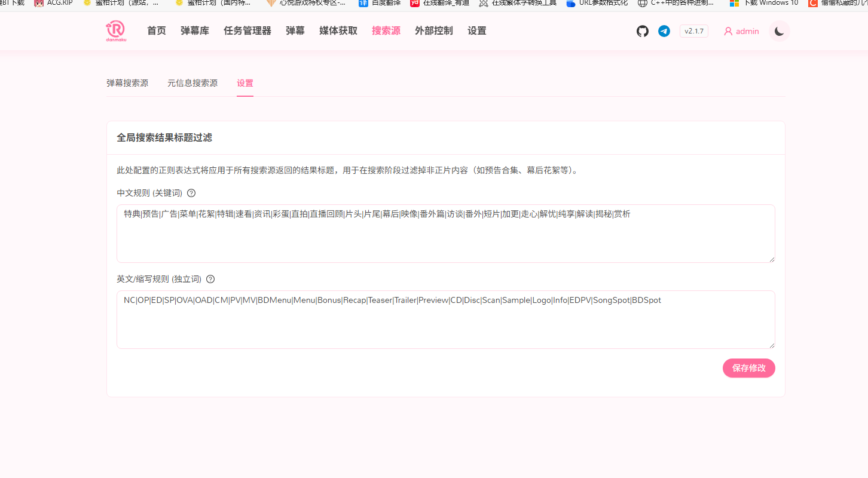Open the help icon beside 英文/缩写规则 (独立词)

click(209, 278)
